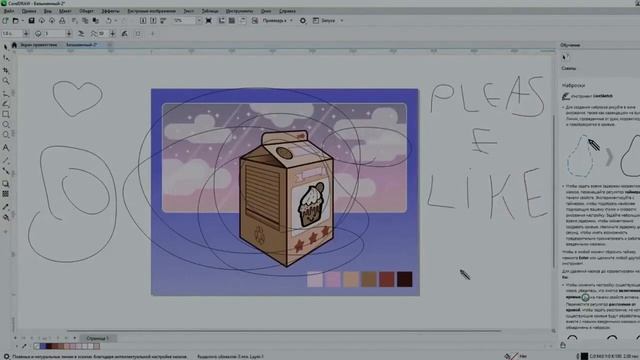Click the milk carton illustration
This screenshot has width=640, height=360.
tap(286, 199)
